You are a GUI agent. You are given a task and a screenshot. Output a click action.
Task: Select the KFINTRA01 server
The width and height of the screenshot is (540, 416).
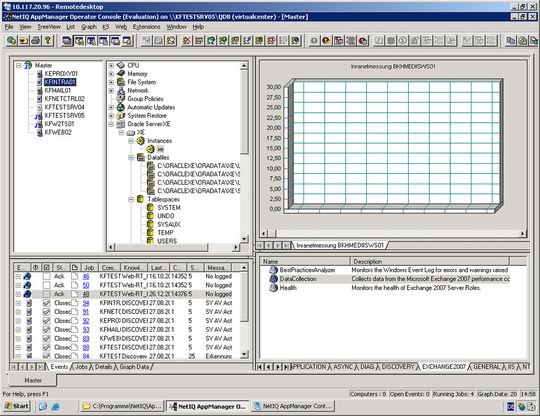pyautogui.click(x=60, y=82)
